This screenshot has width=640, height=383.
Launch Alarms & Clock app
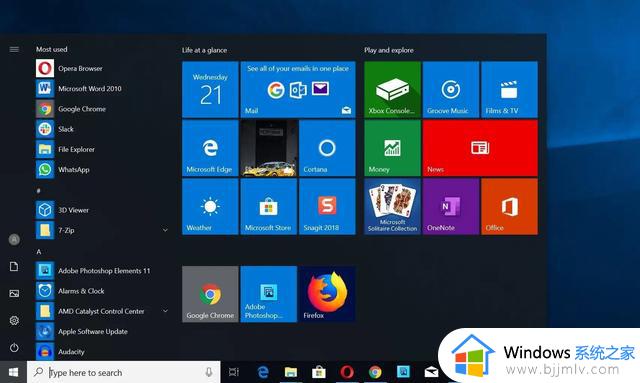102,291
